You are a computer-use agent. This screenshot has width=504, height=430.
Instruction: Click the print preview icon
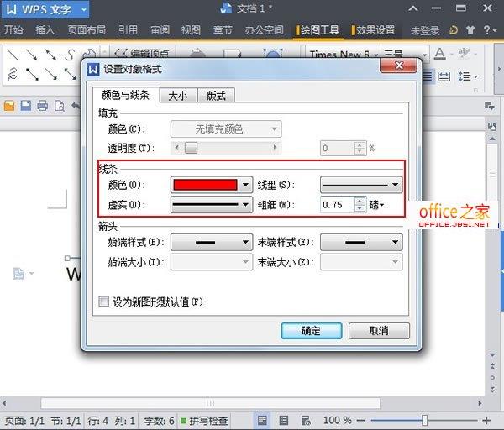(59, 106)
